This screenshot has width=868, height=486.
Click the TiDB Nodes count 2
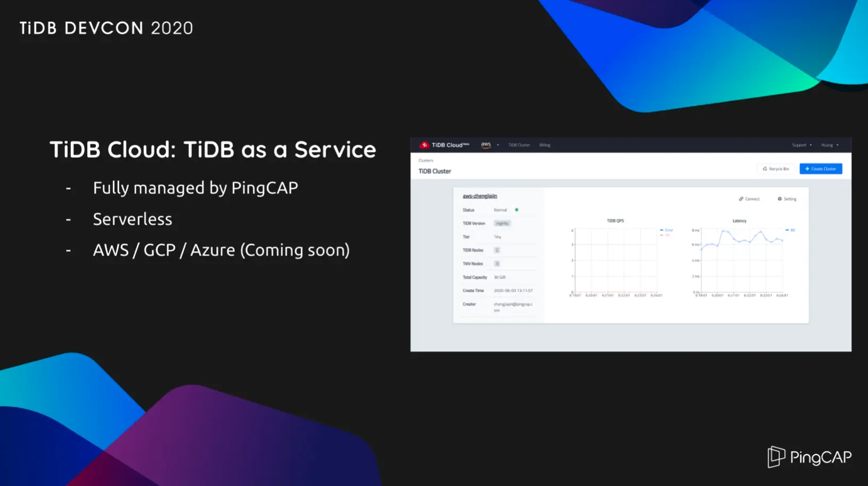(x=497, y=250)
